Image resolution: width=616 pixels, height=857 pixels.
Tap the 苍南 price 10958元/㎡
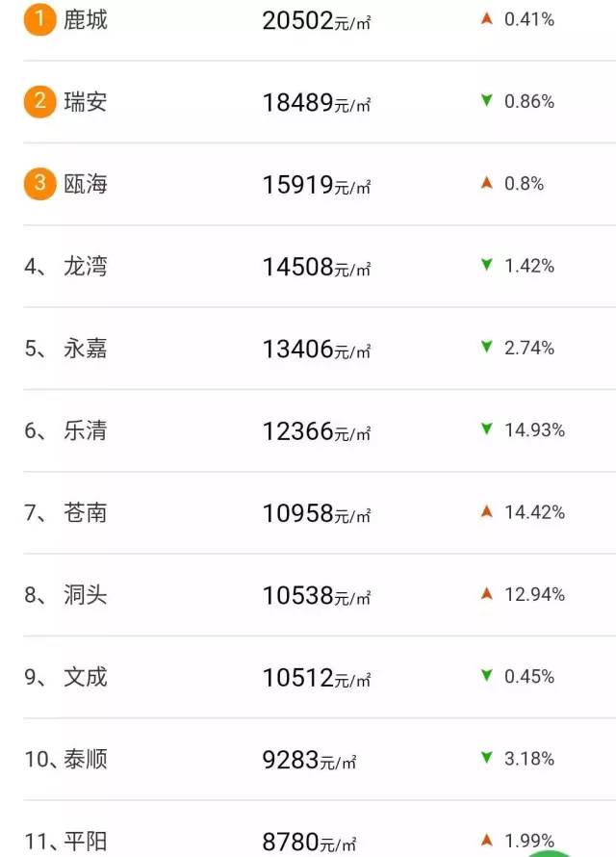pos(317,513)
